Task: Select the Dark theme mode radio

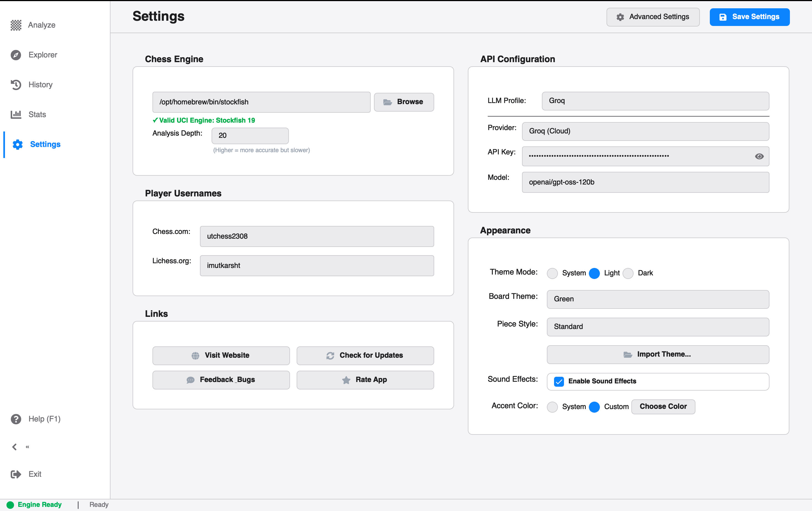Action: (x=628, y=273)
